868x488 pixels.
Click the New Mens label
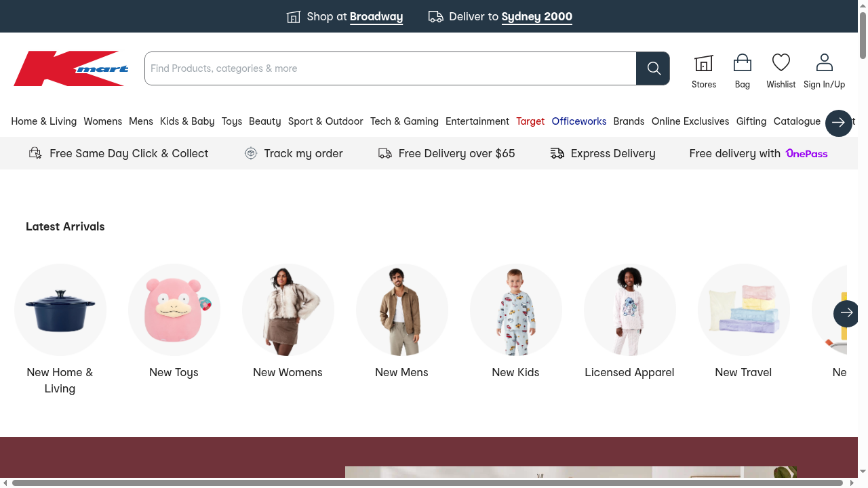[x=401, y=372]
